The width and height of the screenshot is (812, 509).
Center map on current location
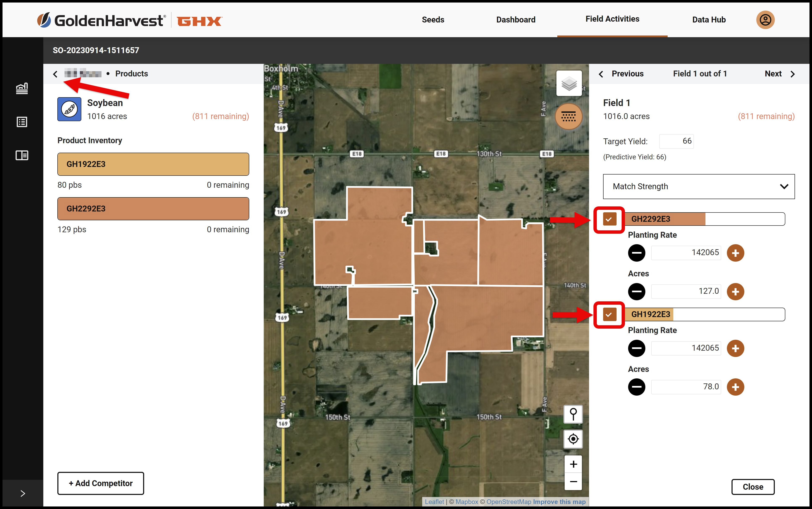(573, 439)
